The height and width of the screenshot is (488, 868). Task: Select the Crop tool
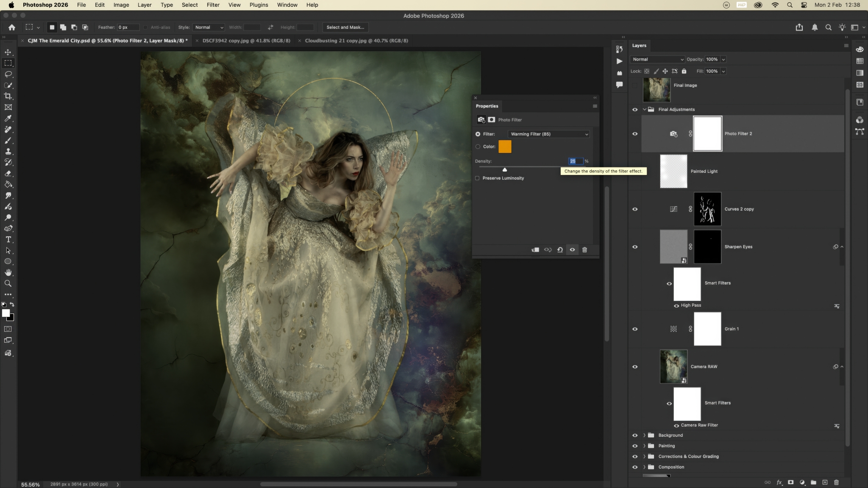coord(8,96)
